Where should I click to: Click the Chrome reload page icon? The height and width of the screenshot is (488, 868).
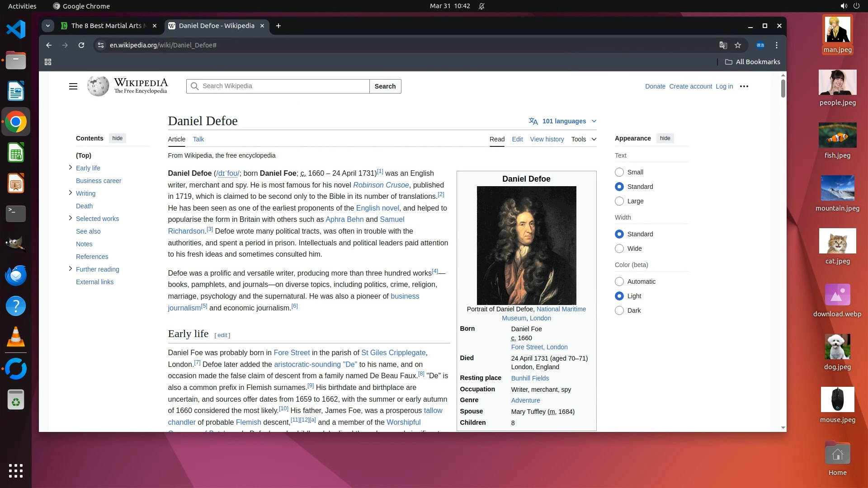pos(81,45)
